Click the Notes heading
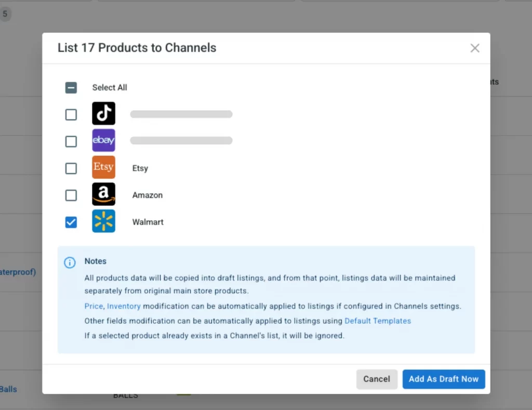 tap(96, 261)
